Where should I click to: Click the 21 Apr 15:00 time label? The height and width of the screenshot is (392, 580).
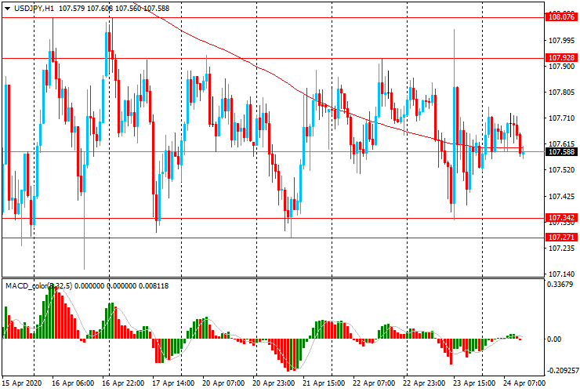pyautogui.click(x=324, y=383)
